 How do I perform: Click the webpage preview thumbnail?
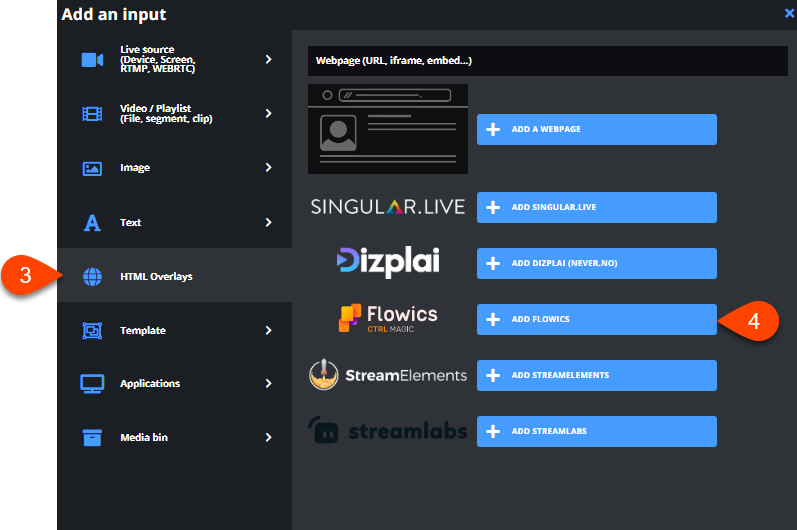tap(388, 129)
